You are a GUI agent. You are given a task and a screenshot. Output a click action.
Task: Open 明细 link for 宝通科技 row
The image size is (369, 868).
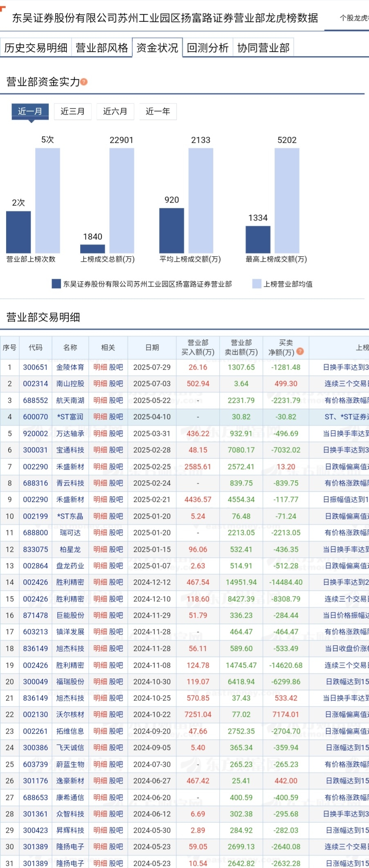pos(100,450)
